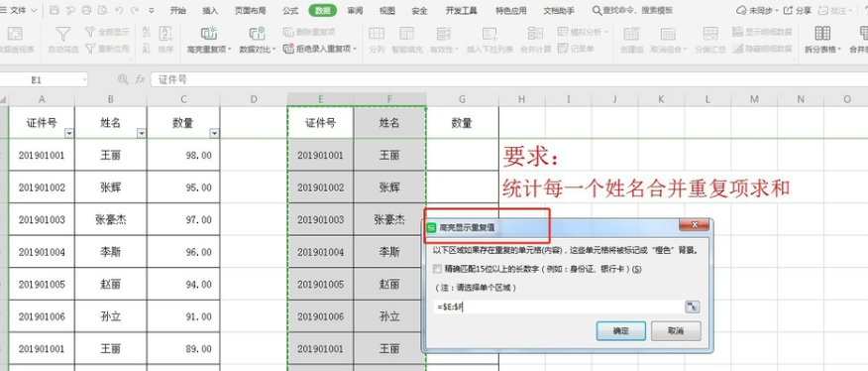Click Smart Fill (智能填充) icon
The image size is (868, 371).
tap(407, 34)
